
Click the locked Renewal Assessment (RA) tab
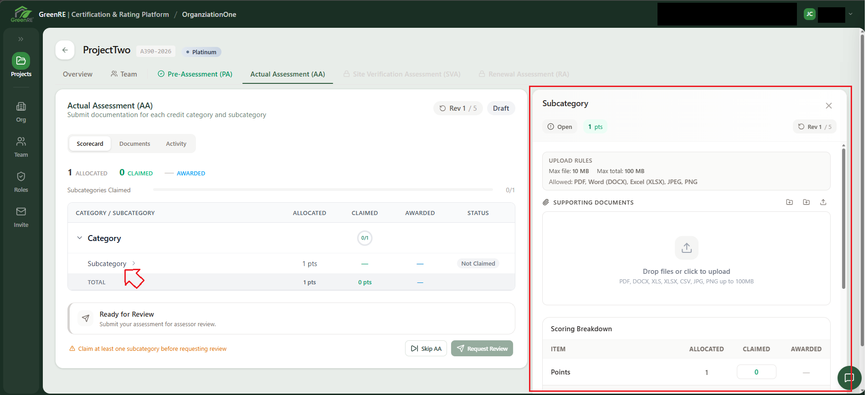[524, 74]
